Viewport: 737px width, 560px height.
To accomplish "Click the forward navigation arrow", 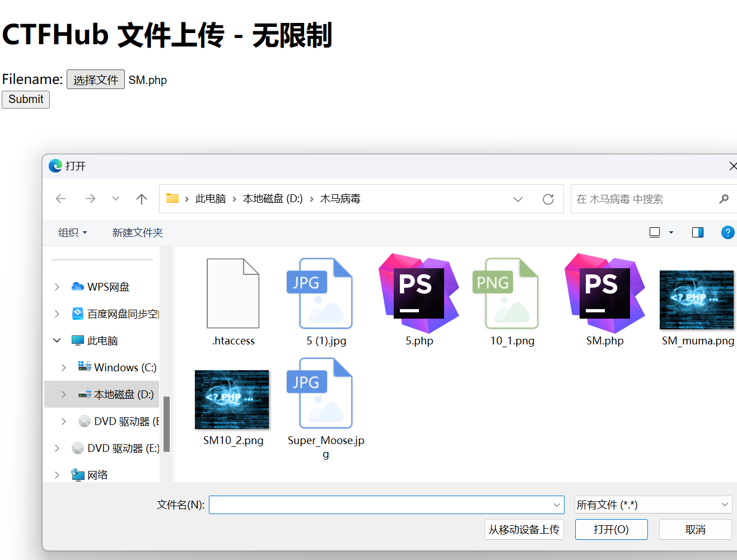I will [89, 199].
